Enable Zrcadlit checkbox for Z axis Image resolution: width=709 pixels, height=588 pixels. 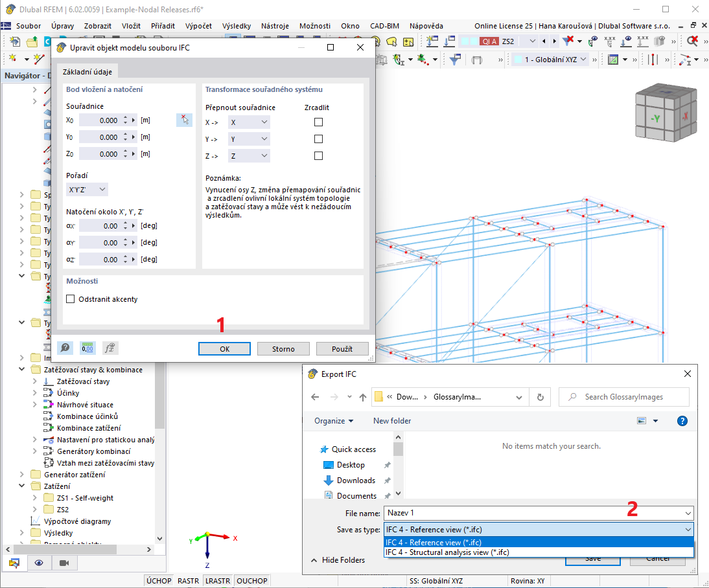pyautogui.click(x=318, y=155)
